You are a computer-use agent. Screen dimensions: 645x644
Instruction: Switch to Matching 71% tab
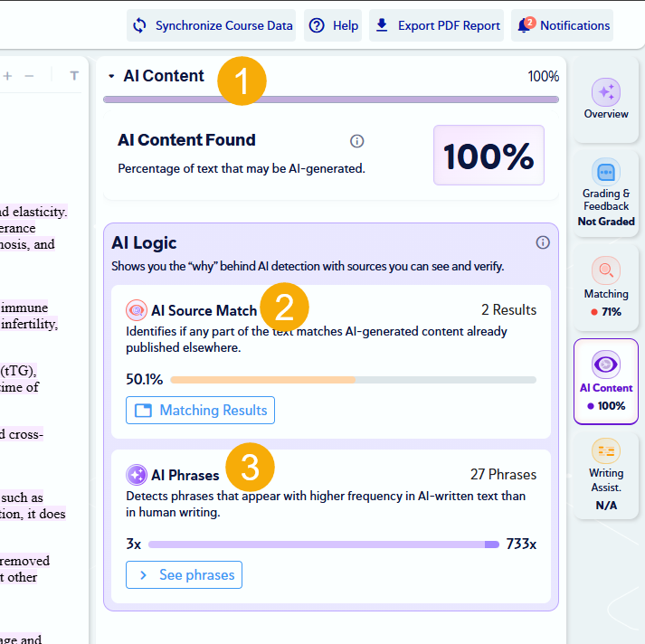(x=606, y=287)
